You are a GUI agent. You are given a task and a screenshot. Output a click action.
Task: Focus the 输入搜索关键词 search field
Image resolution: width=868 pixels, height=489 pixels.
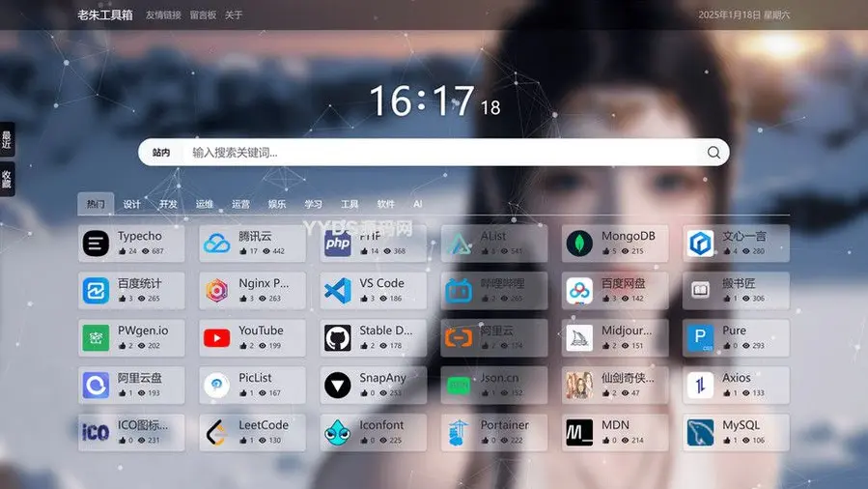click(443, 153)
